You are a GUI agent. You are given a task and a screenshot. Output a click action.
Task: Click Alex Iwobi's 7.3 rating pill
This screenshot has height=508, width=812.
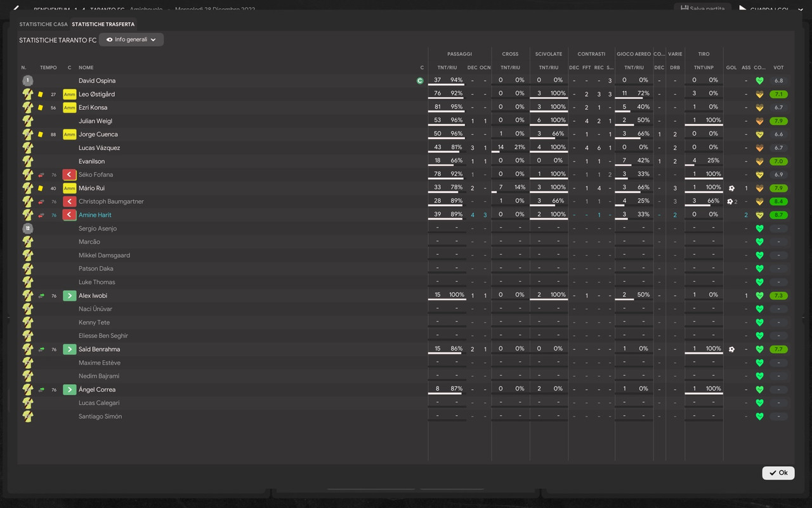(778, 295)
